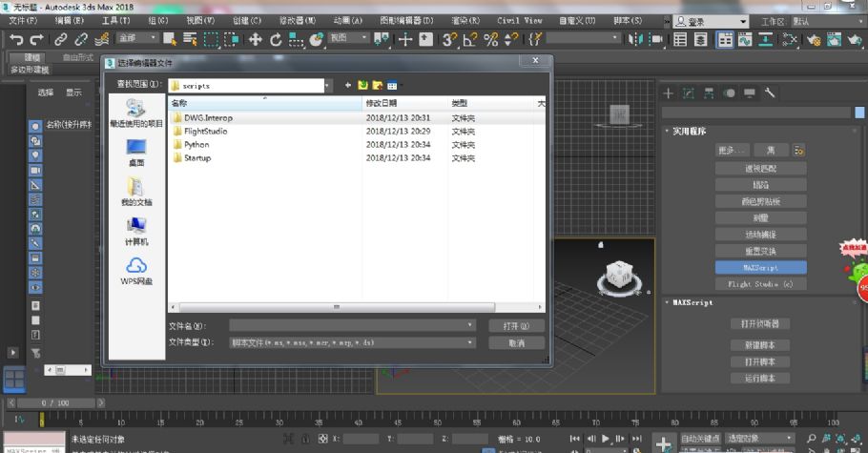Select the Link tool (chain icon)
Image resolution: width=868 pixels, height=453 pixels.
point(60,39)
